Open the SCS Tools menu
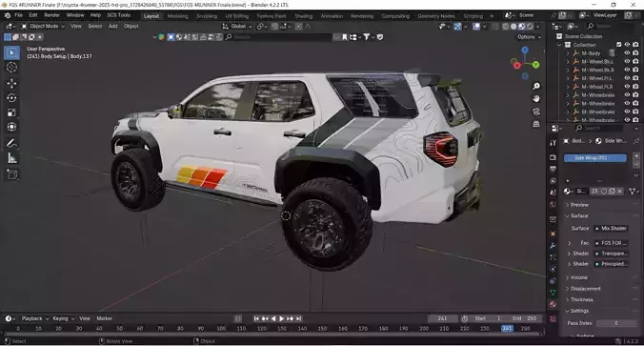The height and width of the screenshot is (346, 644). tap(119, 15)
